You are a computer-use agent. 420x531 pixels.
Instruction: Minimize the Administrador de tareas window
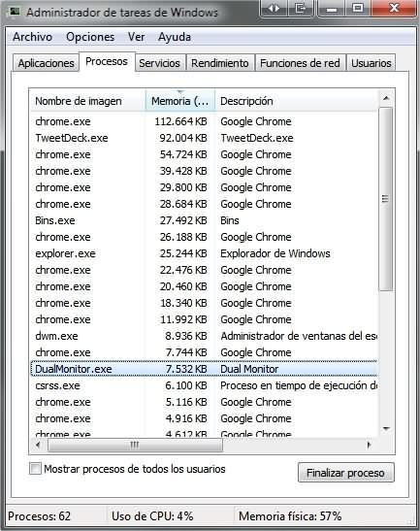(x=331, y=8)
